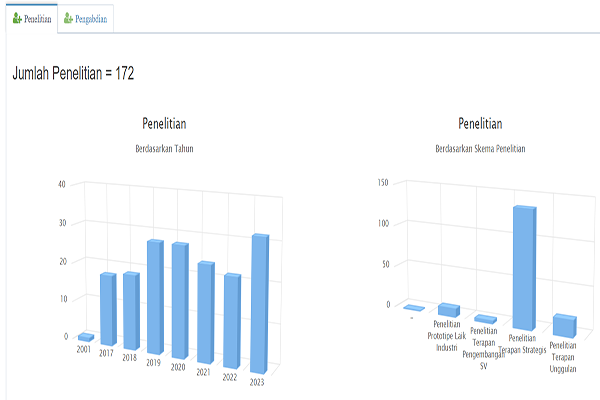This screenshot has height=400, width=600.
Task: Click the 'Jumlah Penelitian = 172' heading
Action: coord(73,73)
